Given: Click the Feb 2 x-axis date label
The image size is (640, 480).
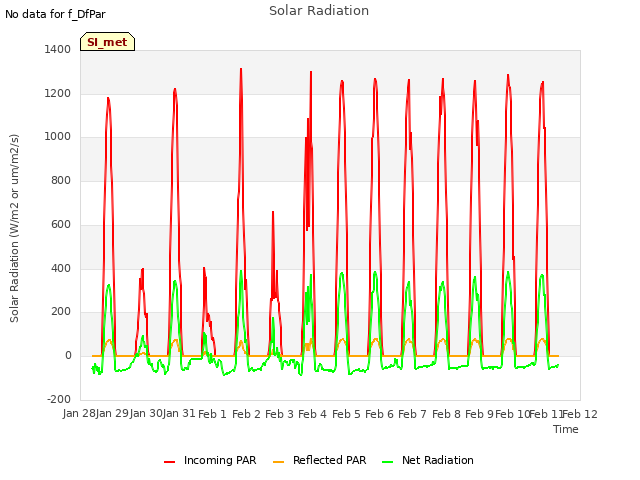Looking at the screenshot, I should click(x=246, y=414).
